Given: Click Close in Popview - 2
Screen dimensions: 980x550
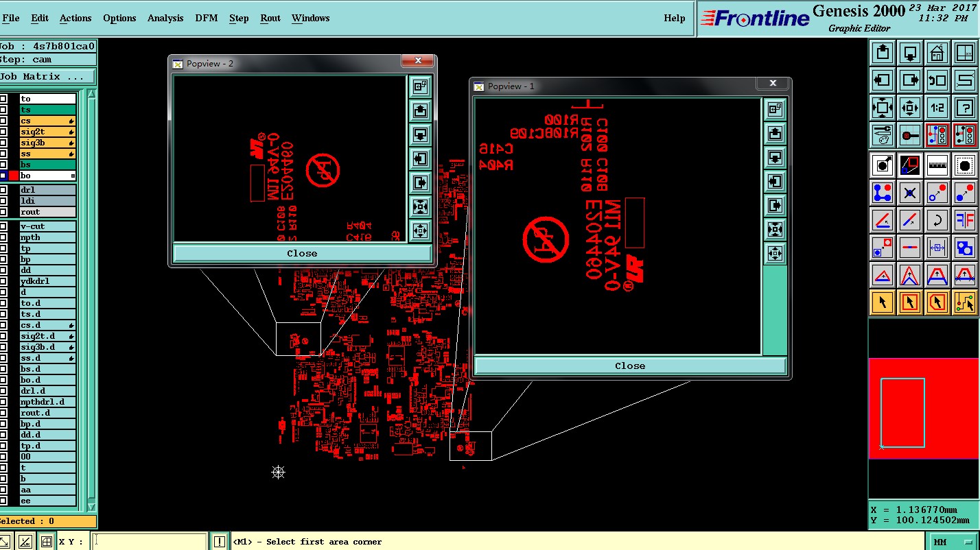Looking at the screenshot, I should [x=302, y=253].
